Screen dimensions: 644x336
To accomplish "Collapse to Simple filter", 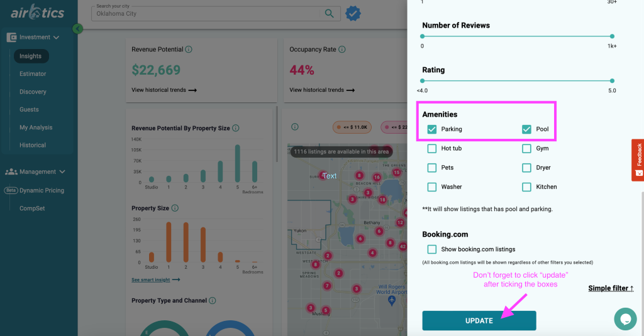I will 611,288.
